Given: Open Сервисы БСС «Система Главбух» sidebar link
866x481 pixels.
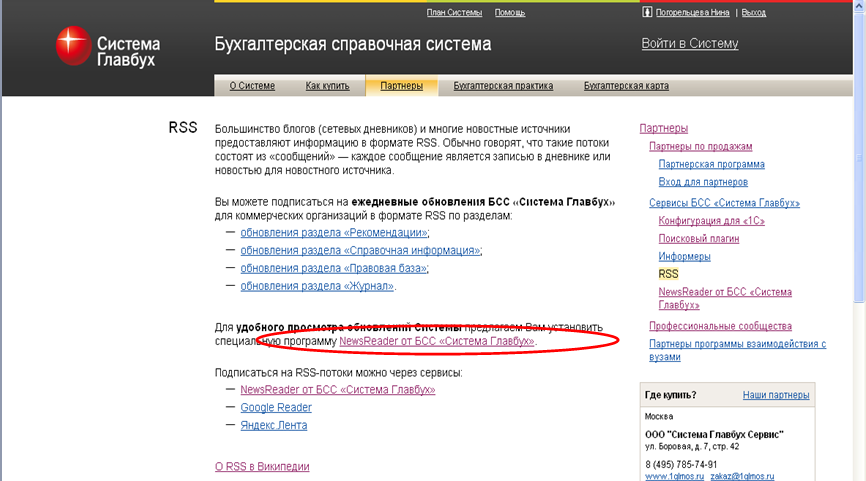Looking at the screenshot, I should pyautogui.click(x=724, y=203).
